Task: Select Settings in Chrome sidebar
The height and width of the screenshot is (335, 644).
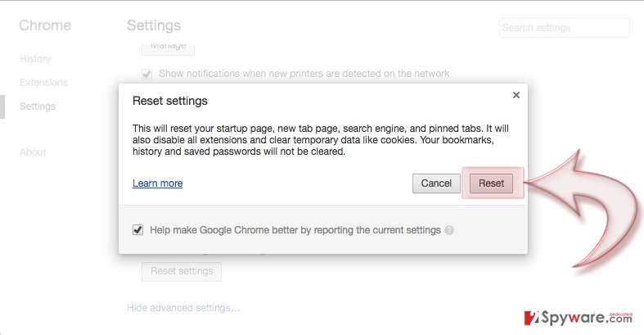Action: pos(38,106)
